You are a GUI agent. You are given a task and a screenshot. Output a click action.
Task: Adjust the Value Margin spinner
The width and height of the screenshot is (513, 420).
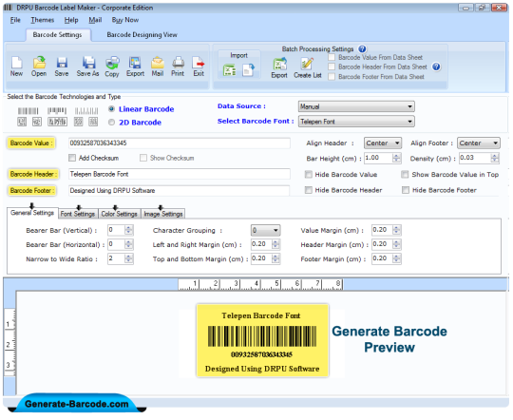click(x=396, y=231)
